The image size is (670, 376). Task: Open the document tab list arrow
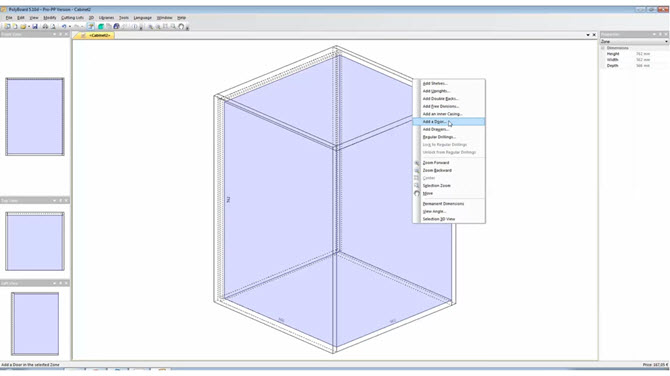point(588,35)
